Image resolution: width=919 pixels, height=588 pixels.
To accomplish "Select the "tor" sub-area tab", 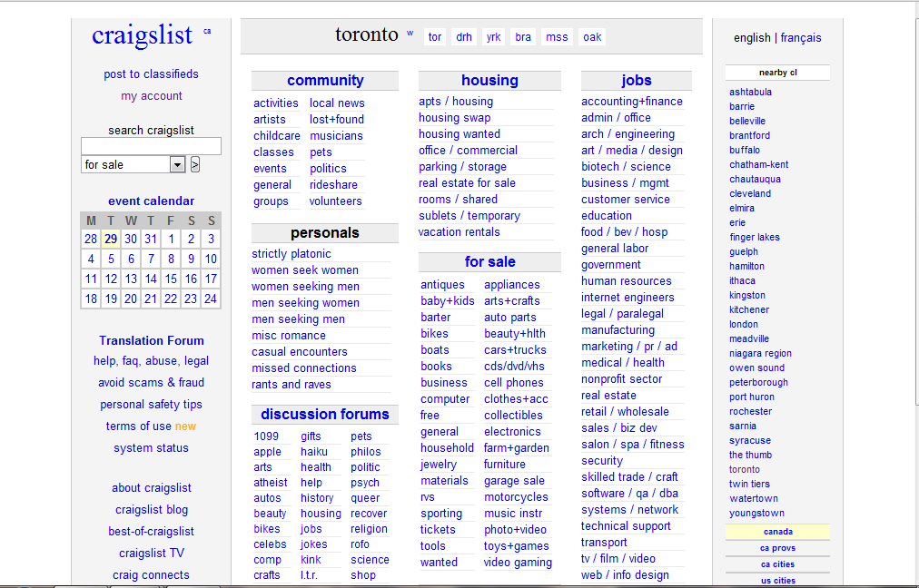I will [x=434, y=37].
